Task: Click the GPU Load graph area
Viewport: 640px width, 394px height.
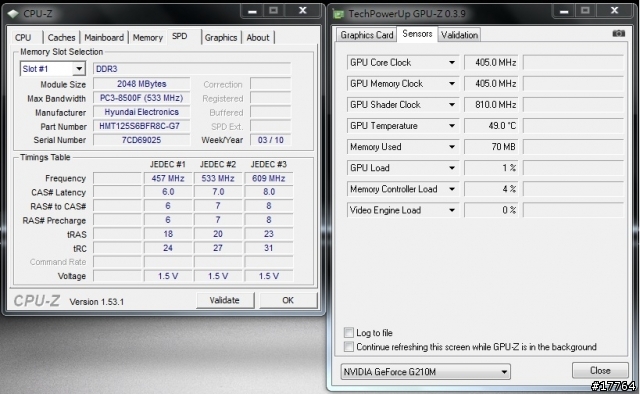Action: coord(573,168)
